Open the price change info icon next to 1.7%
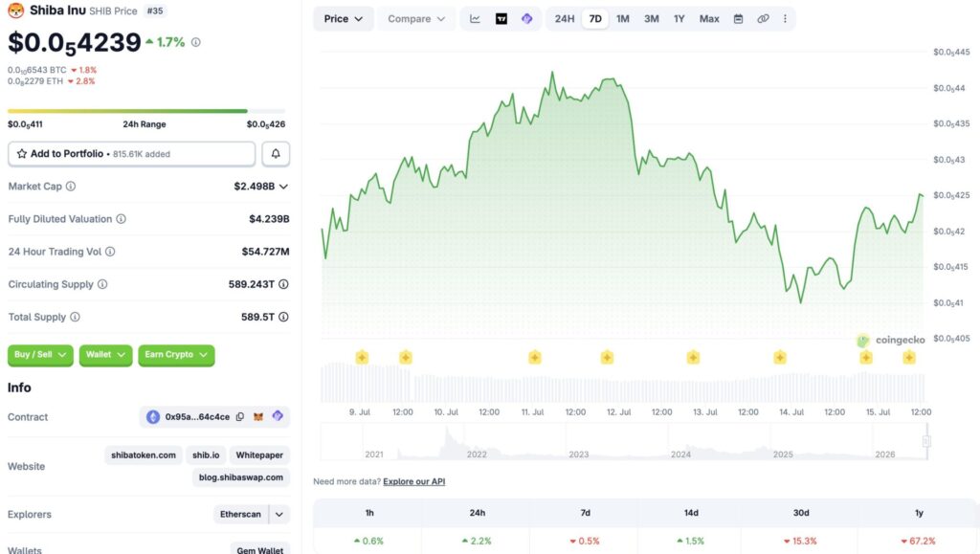Screen dimensions: 980x554 (x=195, y=42)
